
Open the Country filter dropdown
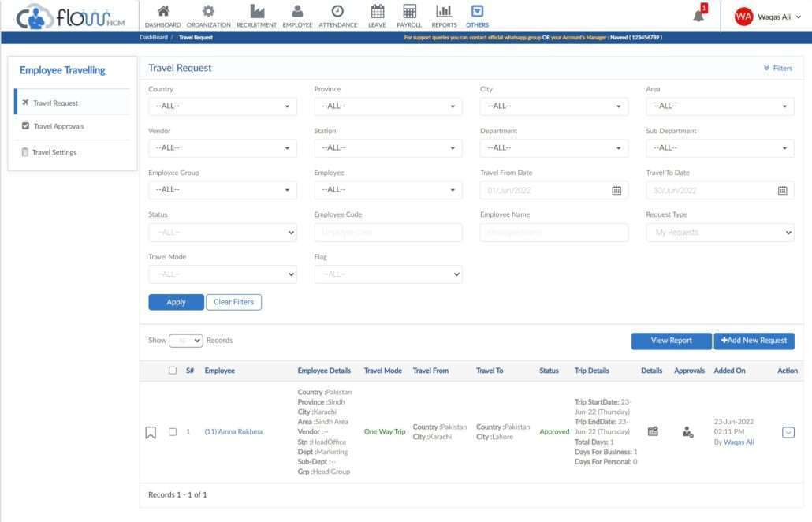[222, 105]
